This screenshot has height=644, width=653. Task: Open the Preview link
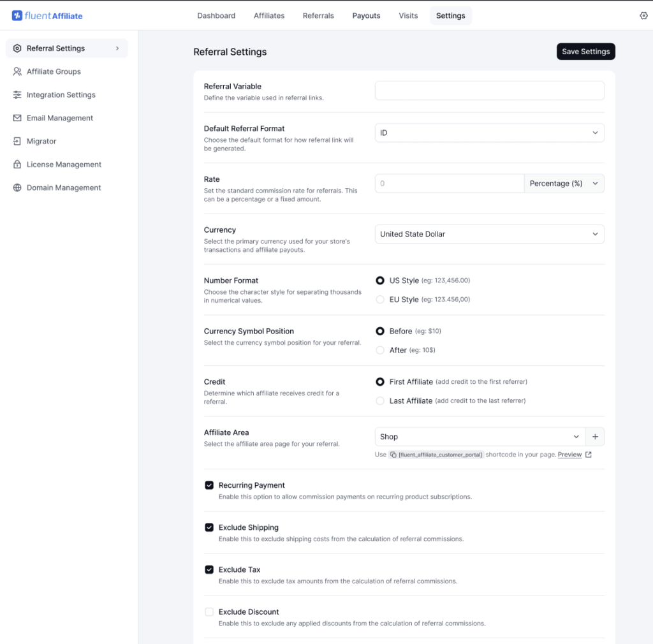click(x=569, y=455)
